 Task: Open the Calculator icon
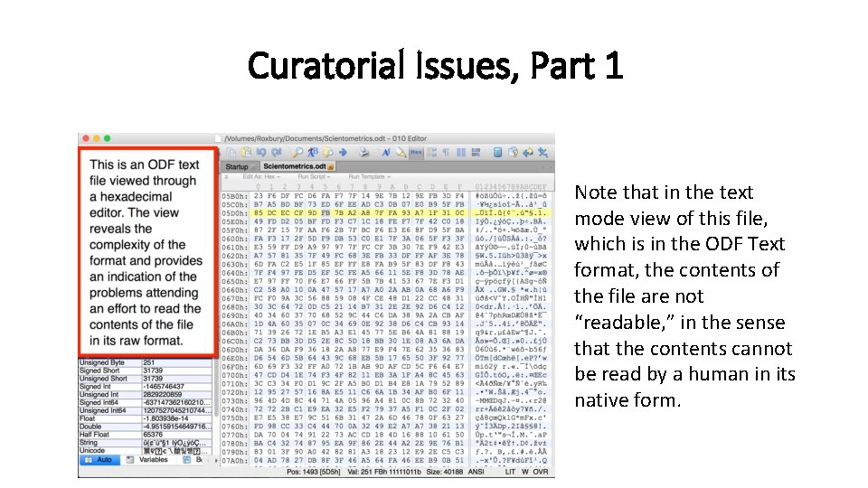pyautogui.click(x=497, y=152)
